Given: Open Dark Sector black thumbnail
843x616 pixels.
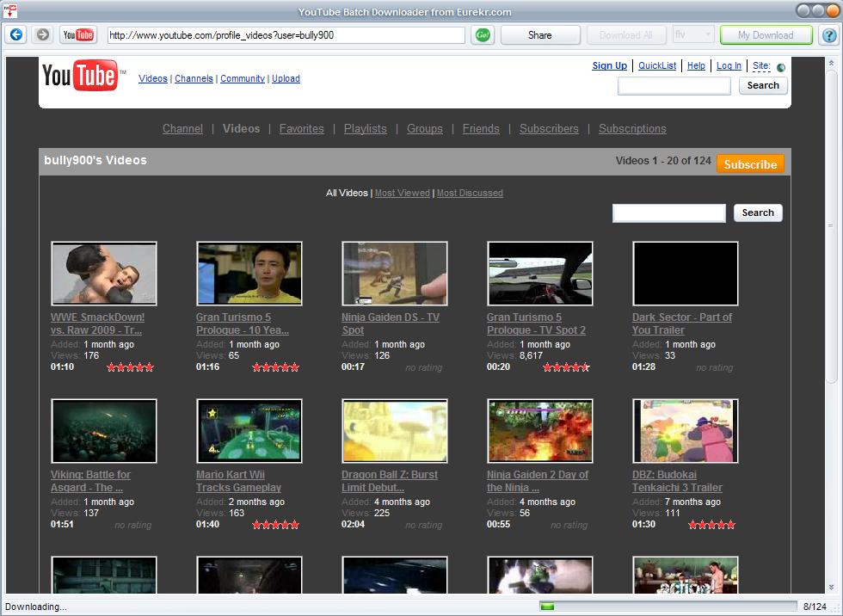Looking at the screenshot, I should tap(686, 274).
